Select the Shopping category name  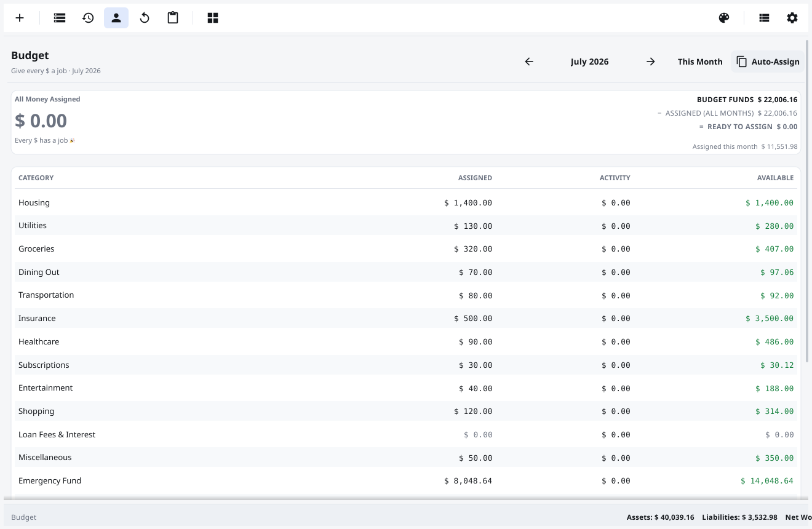[x=36, y=411]
